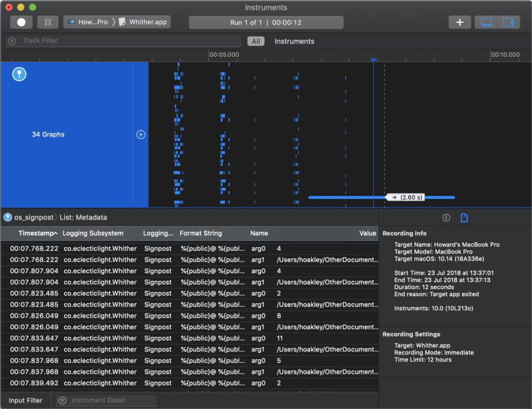
Task: Click the filter icon in Track Filter field
Action: pyautogui.click(x=12, y=41)
